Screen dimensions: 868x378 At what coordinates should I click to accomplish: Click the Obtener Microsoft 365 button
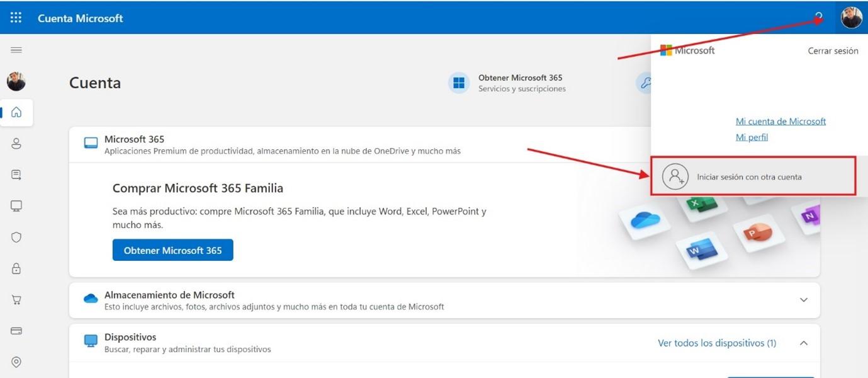point(172,249)
